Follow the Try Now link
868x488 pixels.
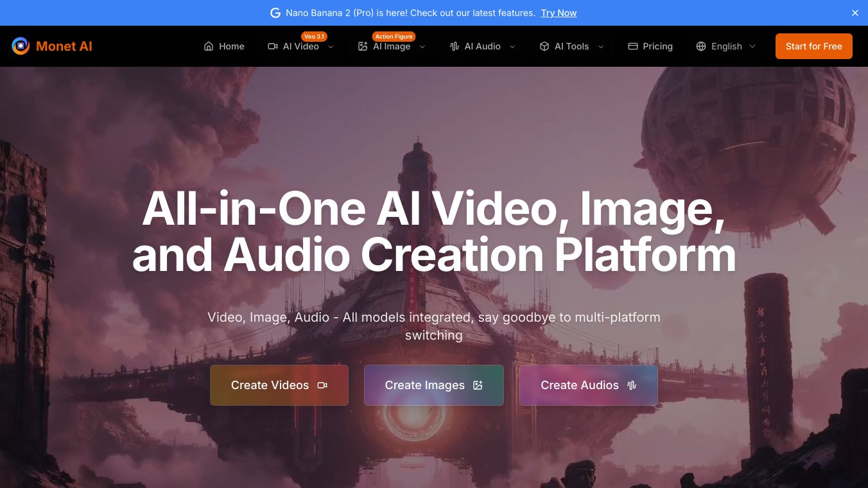pos(559,13)
